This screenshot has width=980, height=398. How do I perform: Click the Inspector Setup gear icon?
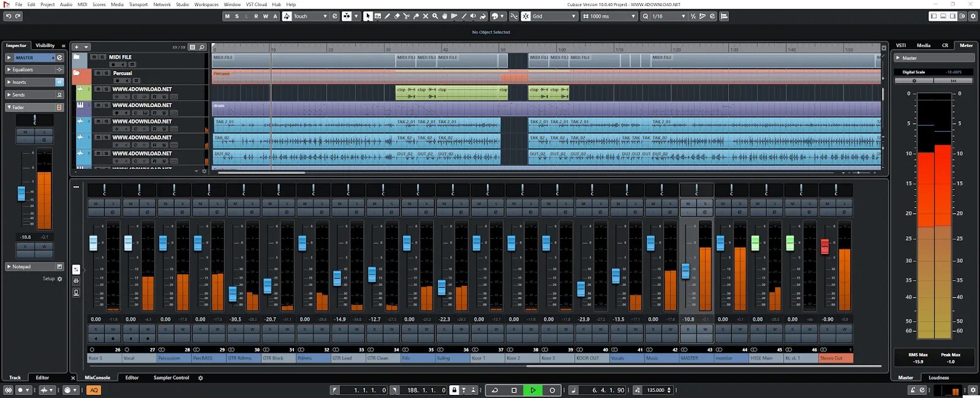(x=59, y=279)
